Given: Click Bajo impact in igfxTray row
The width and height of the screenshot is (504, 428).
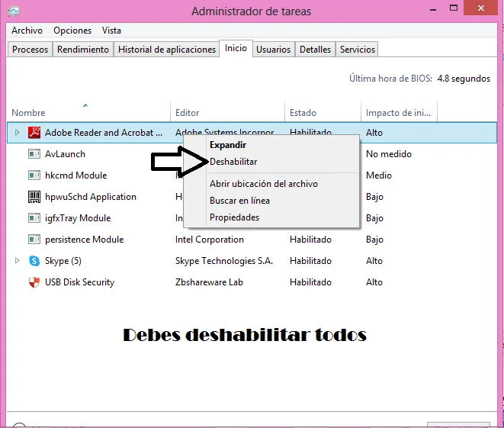Looking at the screenshot, I should pyautogui.click(x=374, y=218).
